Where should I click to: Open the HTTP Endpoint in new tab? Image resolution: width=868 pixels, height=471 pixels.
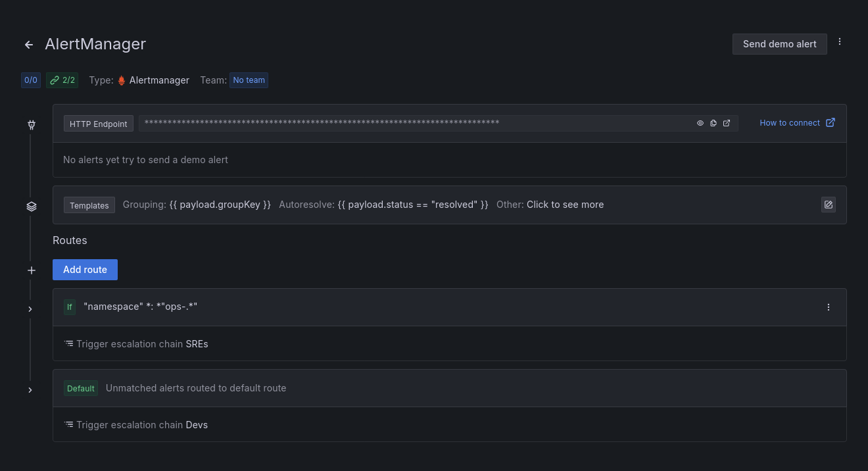pos(727,123)
